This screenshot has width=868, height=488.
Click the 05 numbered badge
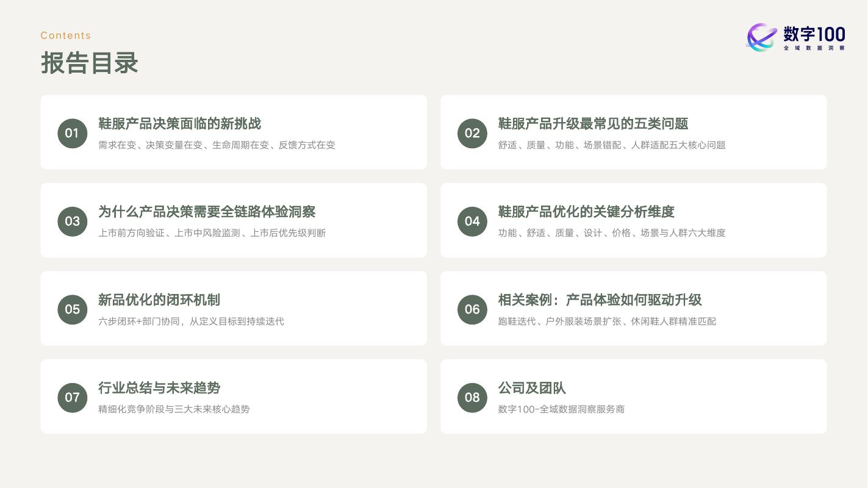pyautogui.click(x=73, y=309)
